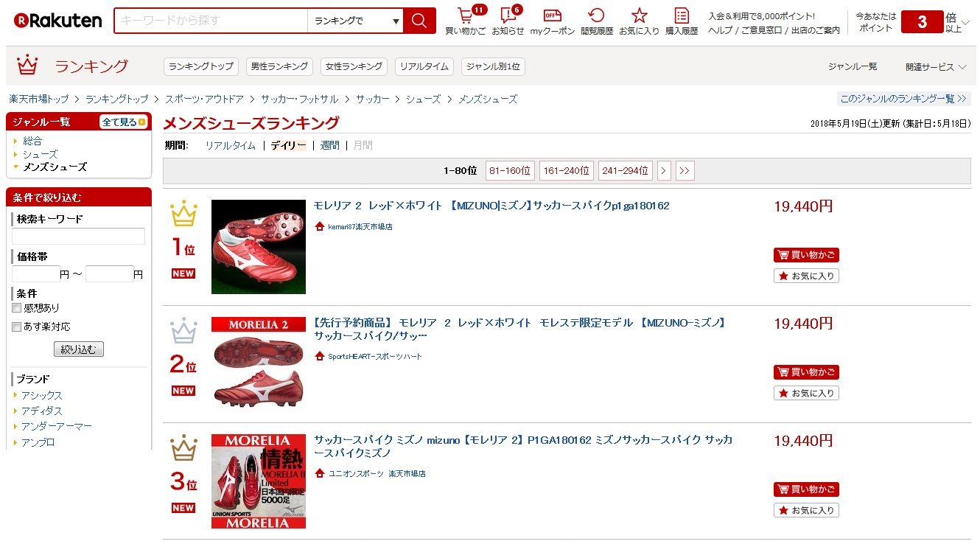
Task: Add rank 2 item to 買い物かご
Action: pyautogui.click(x=806, y=372)
